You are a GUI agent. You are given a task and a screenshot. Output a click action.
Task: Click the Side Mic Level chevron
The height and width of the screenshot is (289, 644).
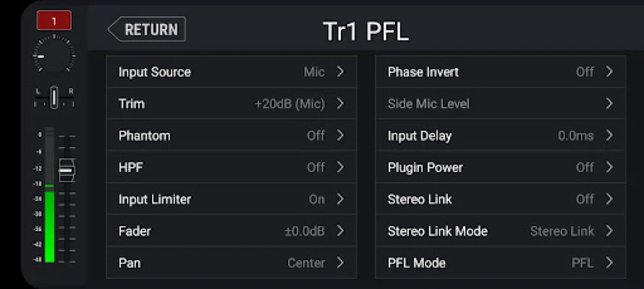click(x=609, y=104)
